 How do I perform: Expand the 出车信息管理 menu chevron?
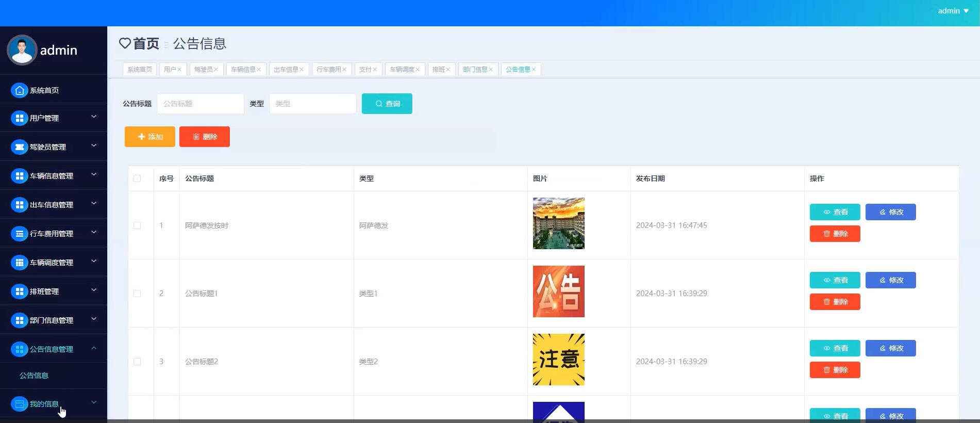pos(94,204)
